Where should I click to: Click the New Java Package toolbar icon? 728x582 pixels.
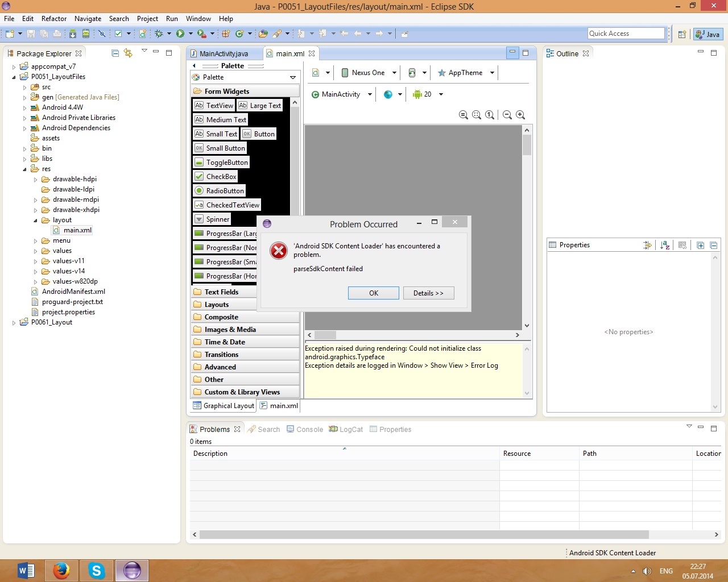(x=226, y=34)
